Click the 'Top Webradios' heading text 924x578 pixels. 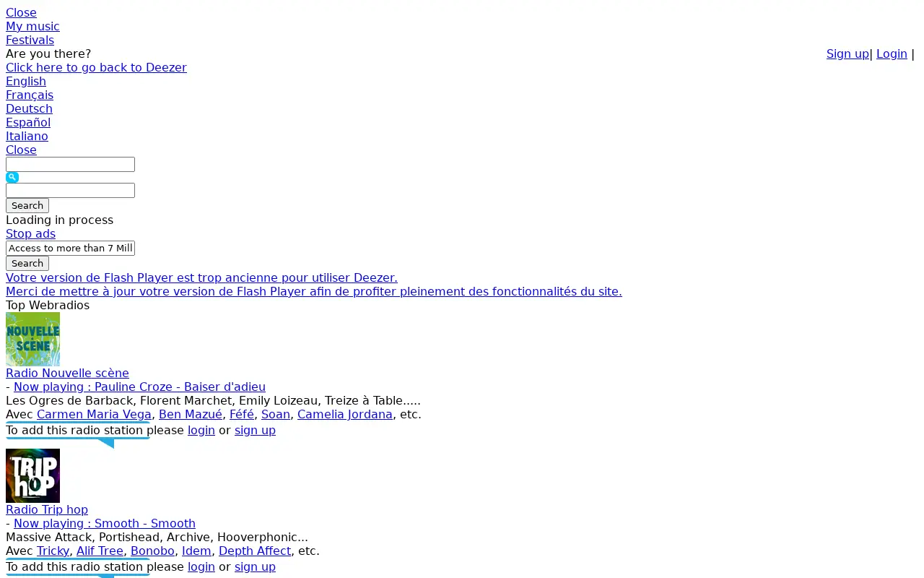point(48,305)
